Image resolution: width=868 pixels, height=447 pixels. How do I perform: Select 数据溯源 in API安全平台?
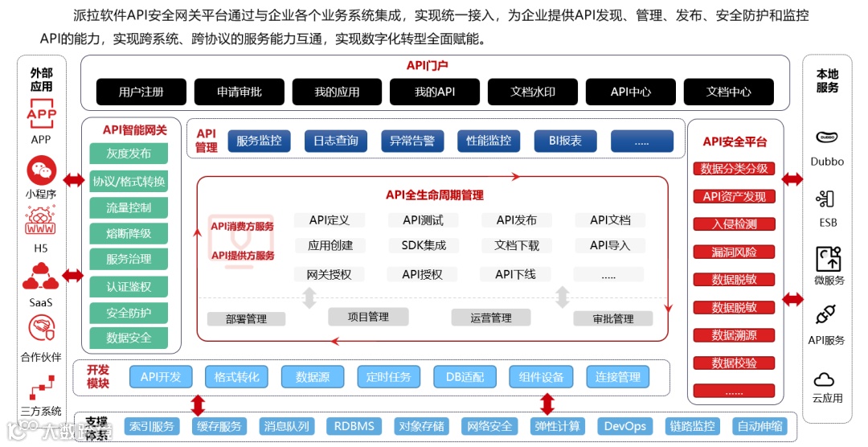click(734, 335)
